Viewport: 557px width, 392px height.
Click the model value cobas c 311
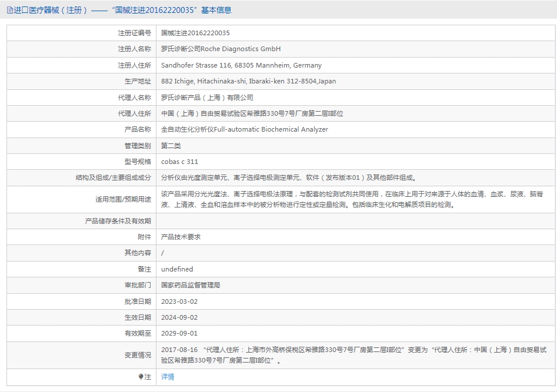tap(180, 162)
